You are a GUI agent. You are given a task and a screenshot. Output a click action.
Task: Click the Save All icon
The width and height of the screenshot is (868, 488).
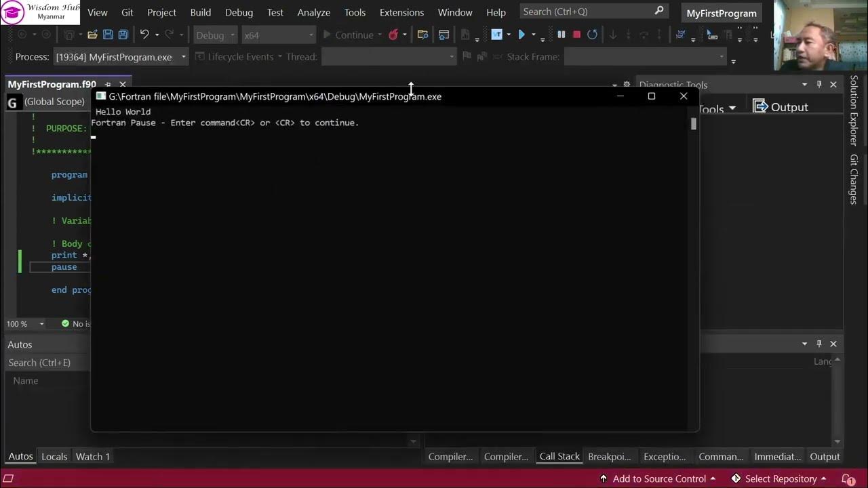click(x=123, y=35)
